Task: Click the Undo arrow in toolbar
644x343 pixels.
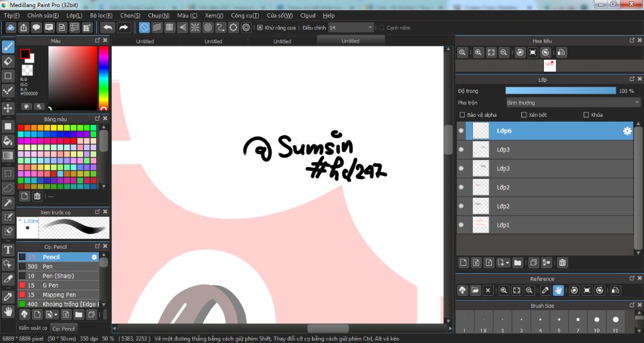Action: tap(108, 28)
